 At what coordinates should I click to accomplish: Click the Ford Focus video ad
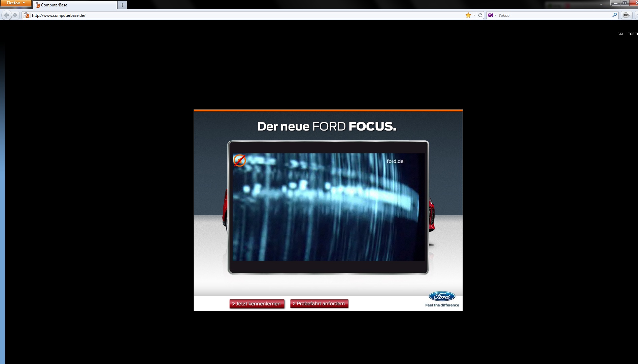pos(328,207)
